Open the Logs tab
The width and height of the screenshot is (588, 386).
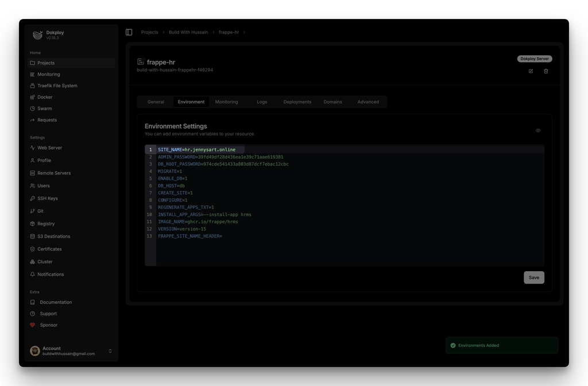262,102
